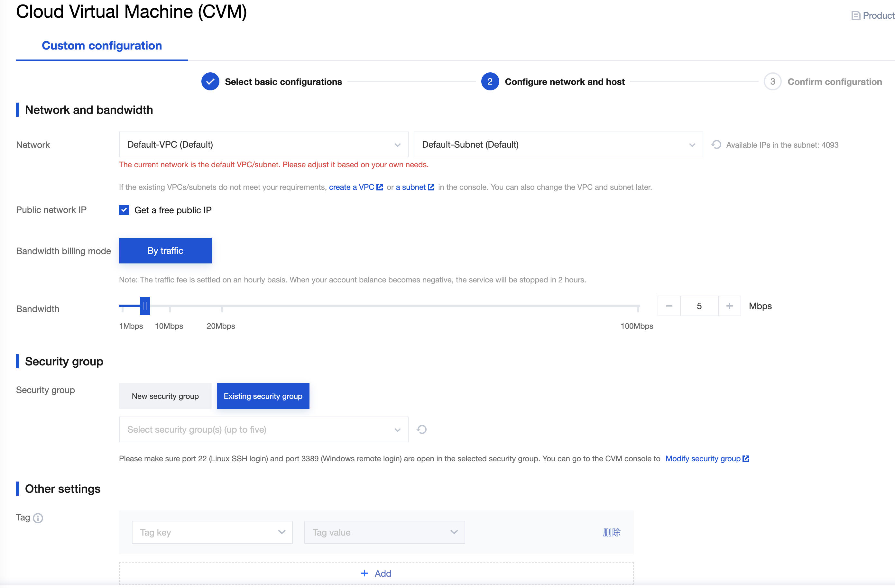The height and width of the screenshot is (588, 895).
Task: Switch to Custom configuration tab
Action: point(102,45)
